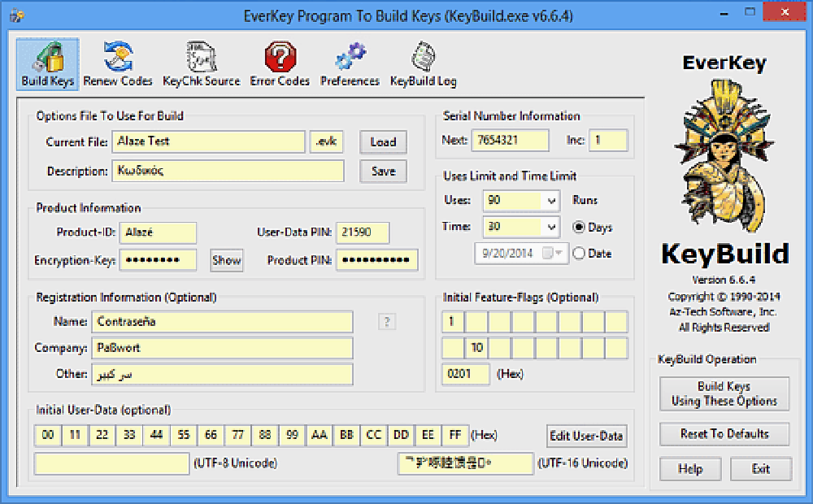Image resolution: width=813 pixels, height=504 pixels.
Task: Click the UTF-8 Unicode user-data field
Action: coord(111,463)
